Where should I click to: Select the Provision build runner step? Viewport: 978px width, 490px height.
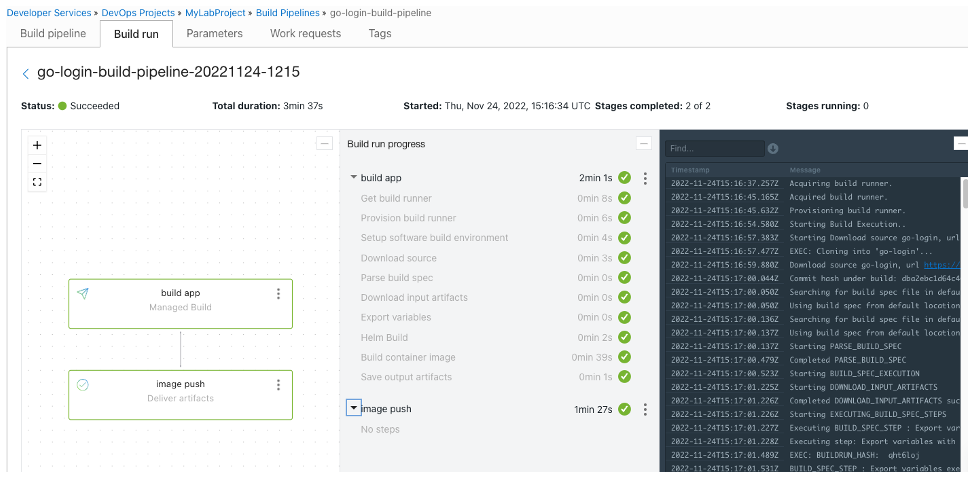(409, 218)
